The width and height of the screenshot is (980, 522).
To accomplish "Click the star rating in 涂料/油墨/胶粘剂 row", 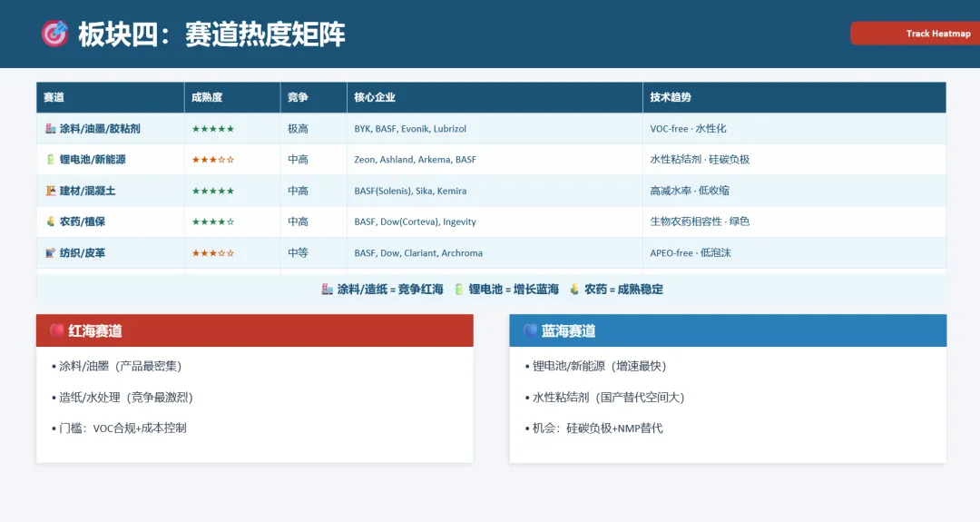I will (x=213, y=129).
